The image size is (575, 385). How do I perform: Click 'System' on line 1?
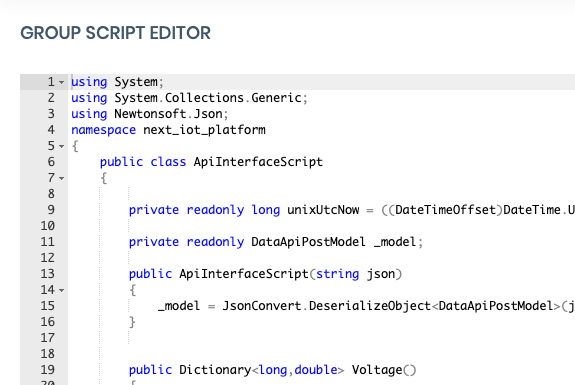point(136,82)
